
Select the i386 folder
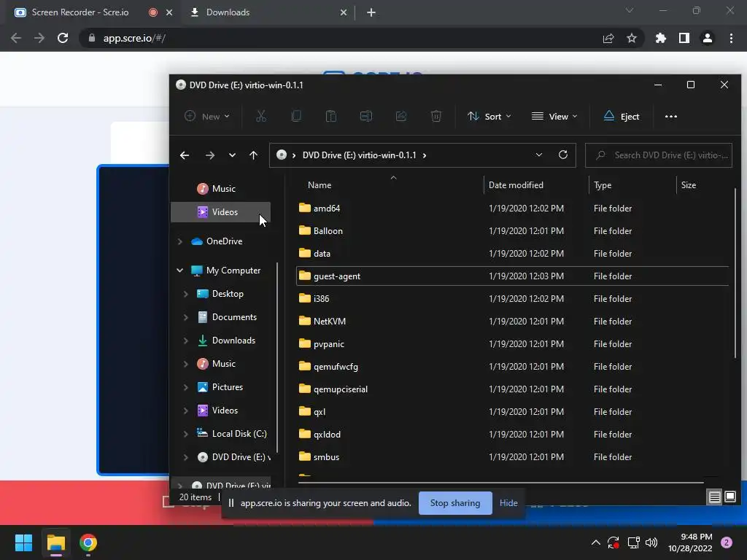(512, 298)
